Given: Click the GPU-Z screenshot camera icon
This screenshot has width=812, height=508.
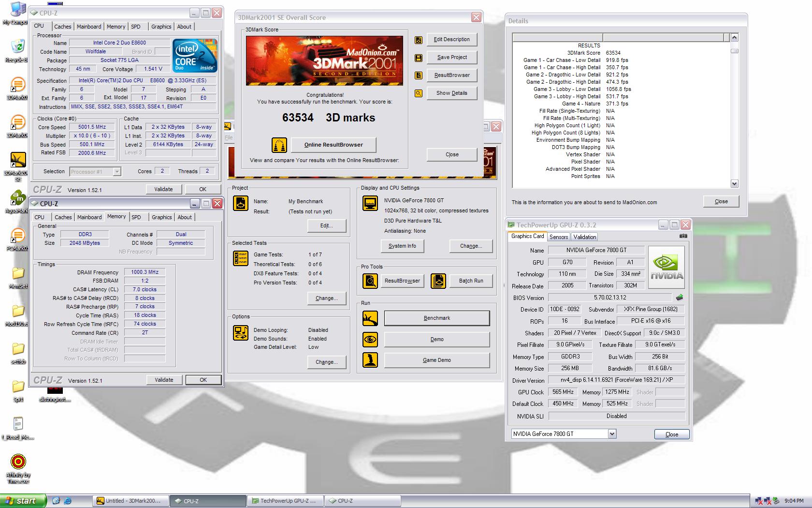Looking at the screenshot, I should click(683, 236).
